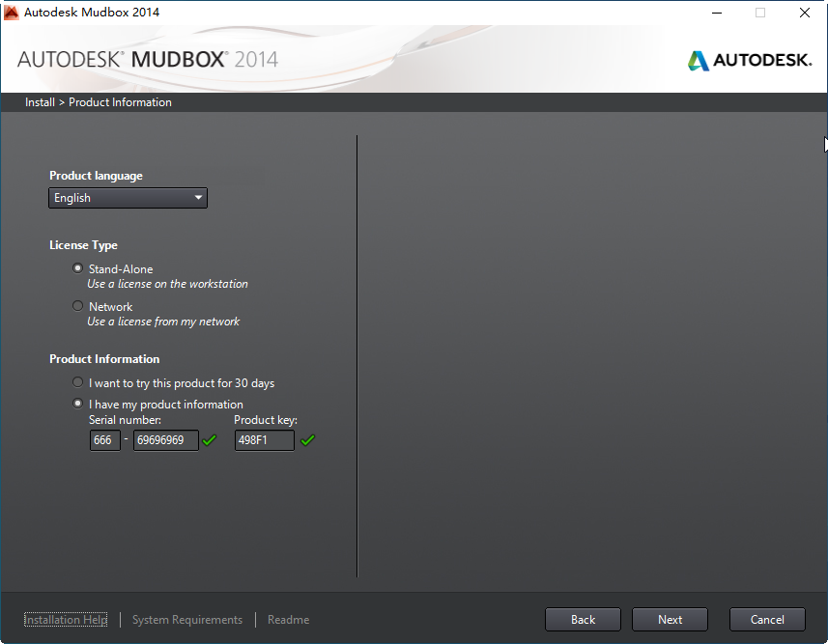Click the "Product Information" section heading

pos(104,359)
